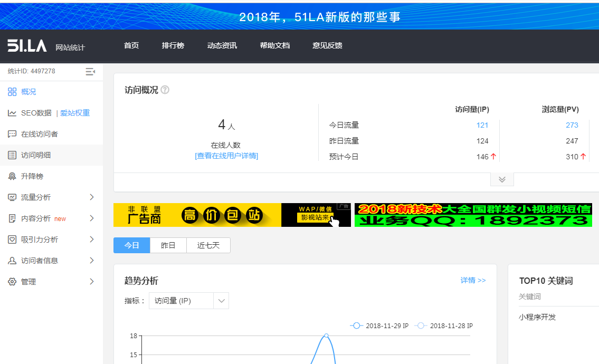
Task: Select the 升降榜 medal icon
Action: (12, 176)
